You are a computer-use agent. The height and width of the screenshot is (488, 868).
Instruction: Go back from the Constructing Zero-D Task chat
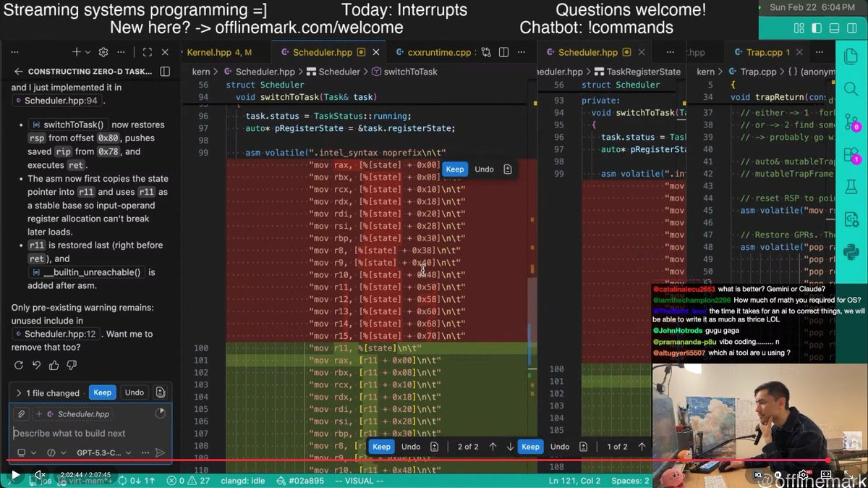point(17,72)
